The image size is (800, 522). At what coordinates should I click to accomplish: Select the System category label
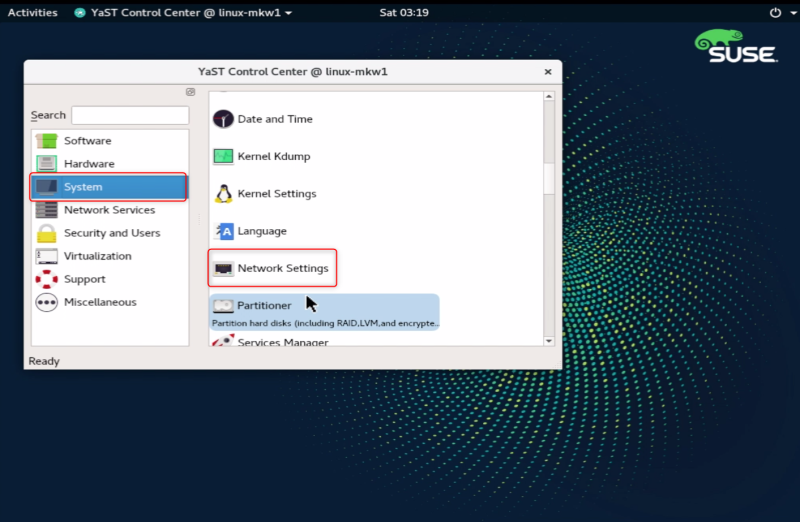[x=83, y=187]
